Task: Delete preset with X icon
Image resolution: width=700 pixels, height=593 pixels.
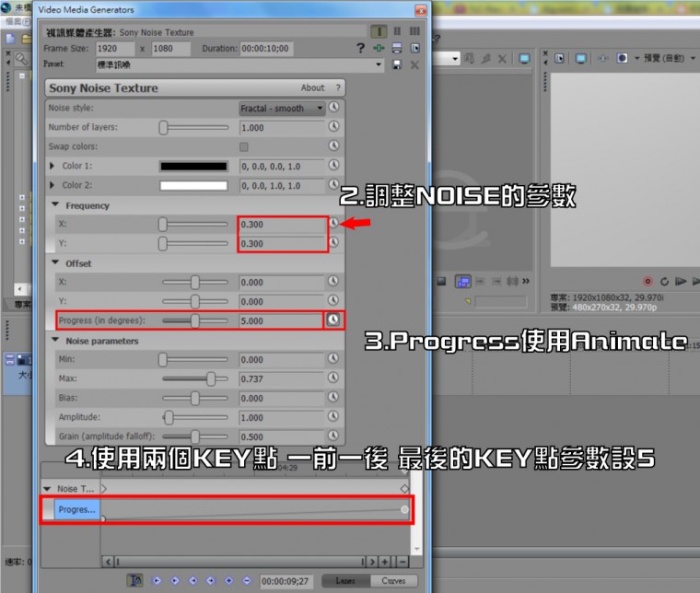Action: pos(414,65)
